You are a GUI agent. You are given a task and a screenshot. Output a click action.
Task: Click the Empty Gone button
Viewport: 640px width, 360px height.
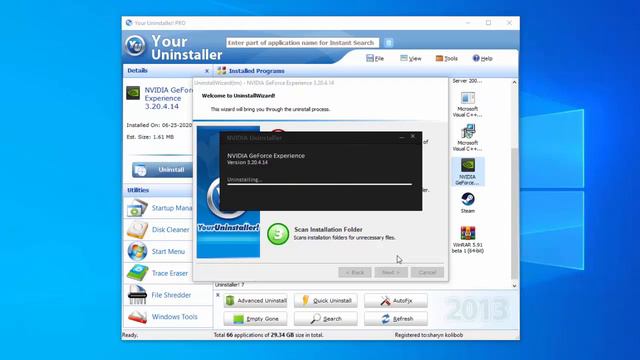pos(256,319)
